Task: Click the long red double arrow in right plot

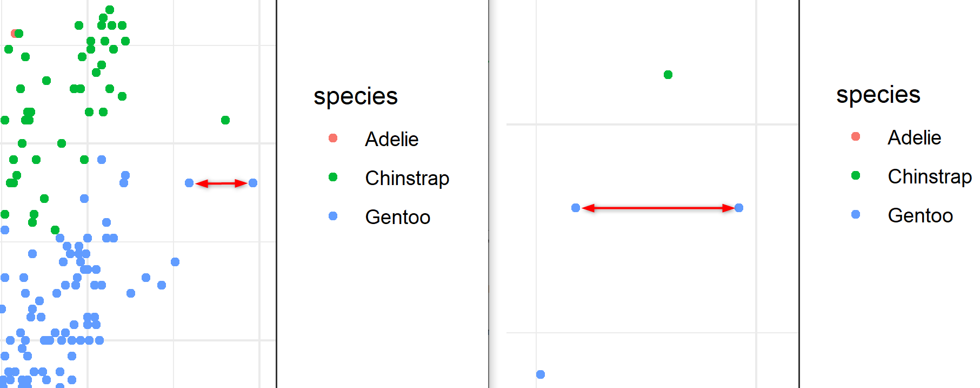Action: pyautogui.click(x=658, y=208)
